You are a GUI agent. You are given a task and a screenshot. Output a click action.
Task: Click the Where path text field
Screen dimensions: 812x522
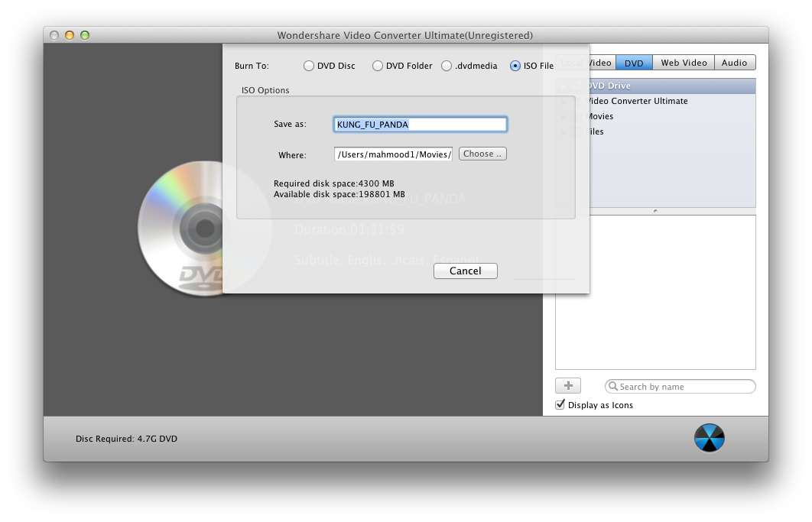(x=393, y=154)
